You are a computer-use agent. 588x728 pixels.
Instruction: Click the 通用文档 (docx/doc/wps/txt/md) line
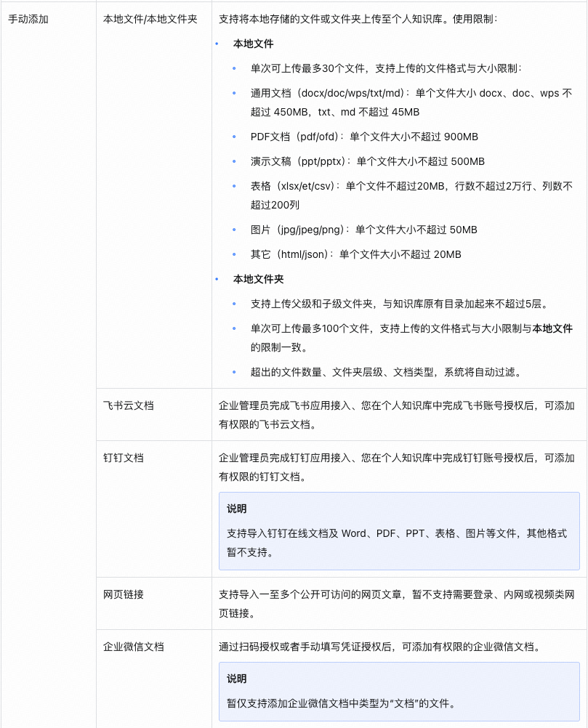point(411,102)
